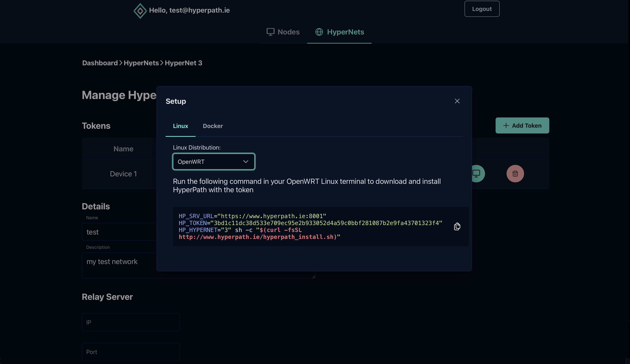This screenshot has height=364, width=630.
Task: Select the Linux tab
Action: 180,126
